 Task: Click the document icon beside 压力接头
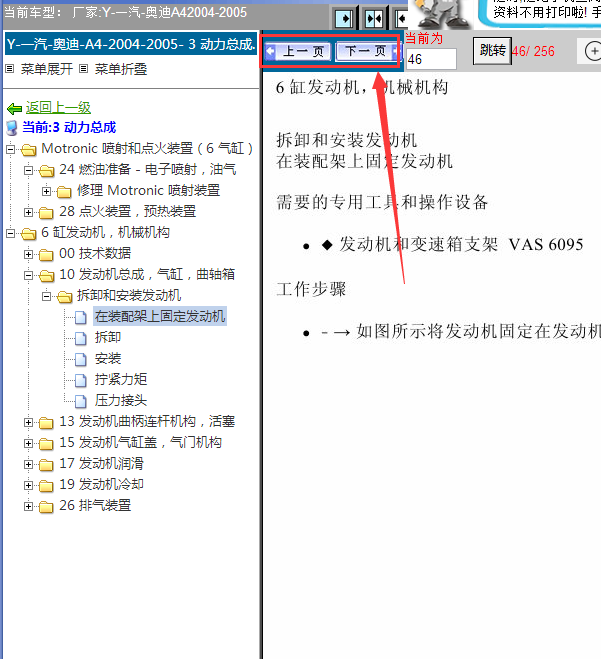[x=80, y=401]
